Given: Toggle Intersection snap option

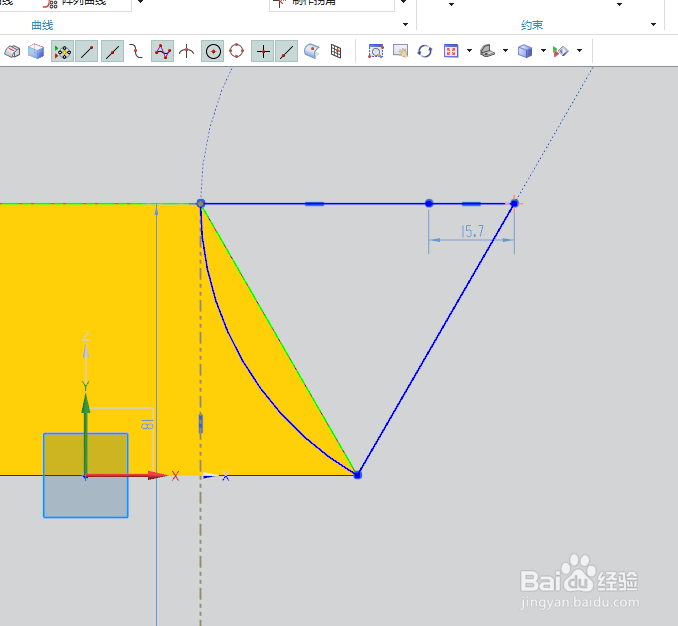Looking at the screenshot, I should tap(187, 51).
